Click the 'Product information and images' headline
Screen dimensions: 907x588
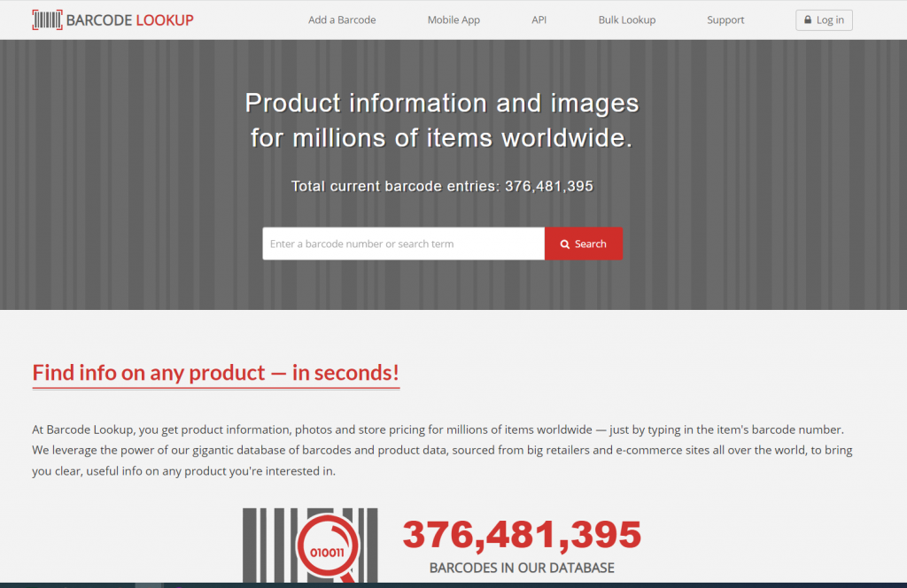click(x=442, y=120)
